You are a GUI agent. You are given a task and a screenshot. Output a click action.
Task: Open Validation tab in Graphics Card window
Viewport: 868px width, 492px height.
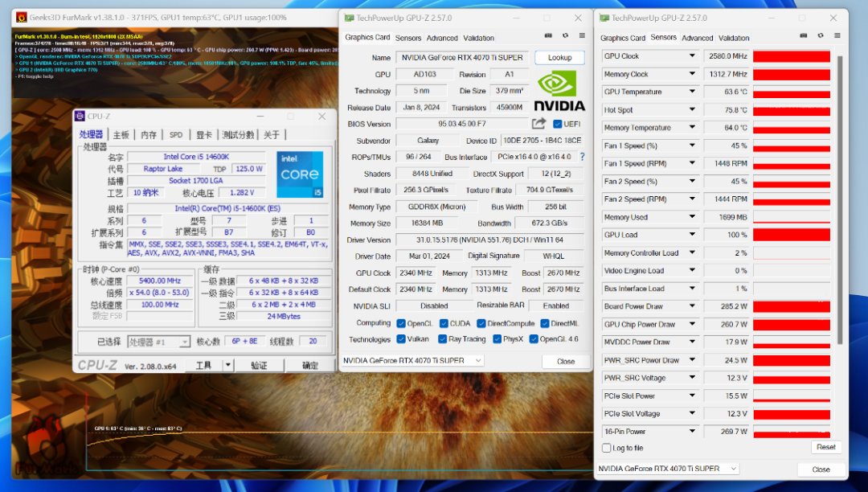pyautogui.click(x=478, y=39)
